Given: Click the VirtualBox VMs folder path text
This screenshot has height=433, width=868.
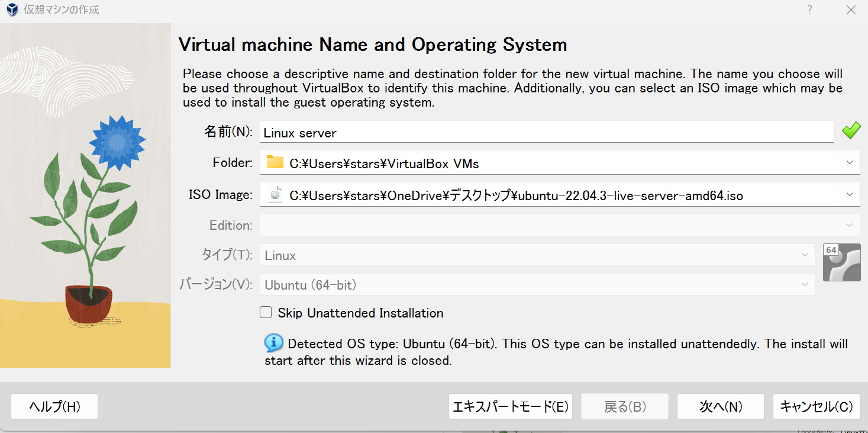Looking at the screenshot, I should click(384, 164).
